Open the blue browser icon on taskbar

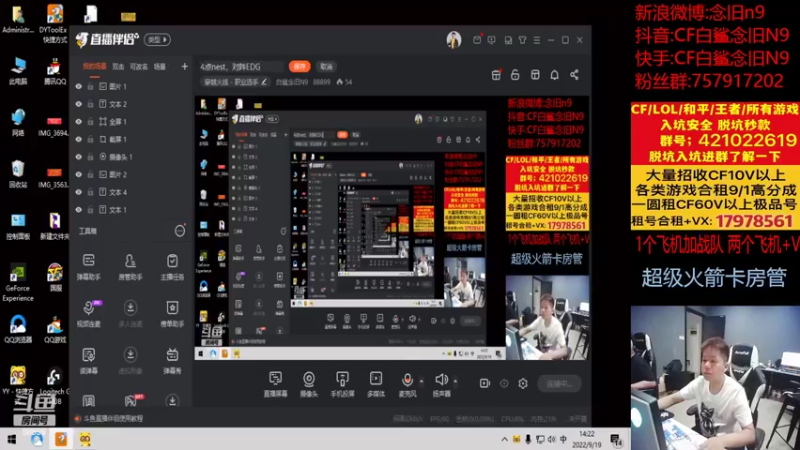pyautogui.click(x=37, y=439)
